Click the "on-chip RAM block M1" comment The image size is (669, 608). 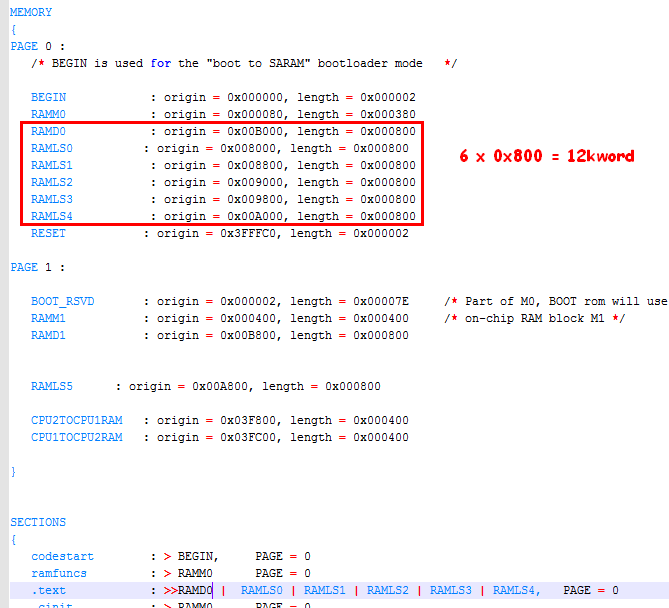pos(535,319)
